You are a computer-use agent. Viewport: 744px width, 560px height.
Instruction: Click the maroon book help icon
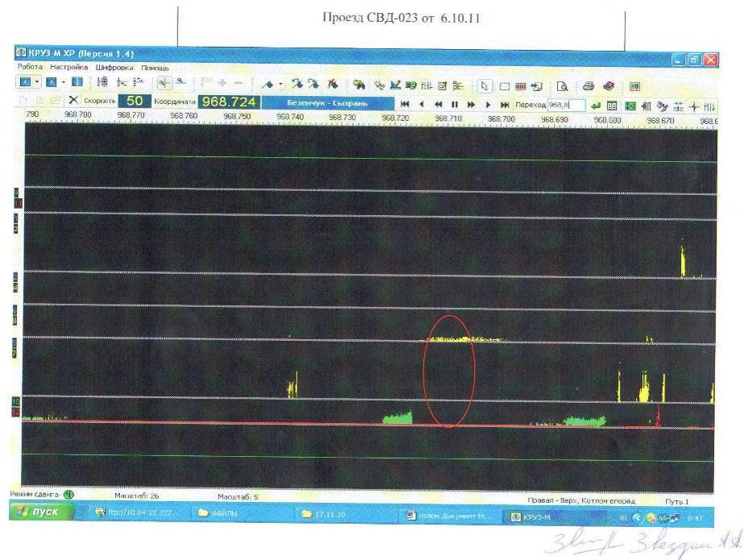[x=609, y=86]
